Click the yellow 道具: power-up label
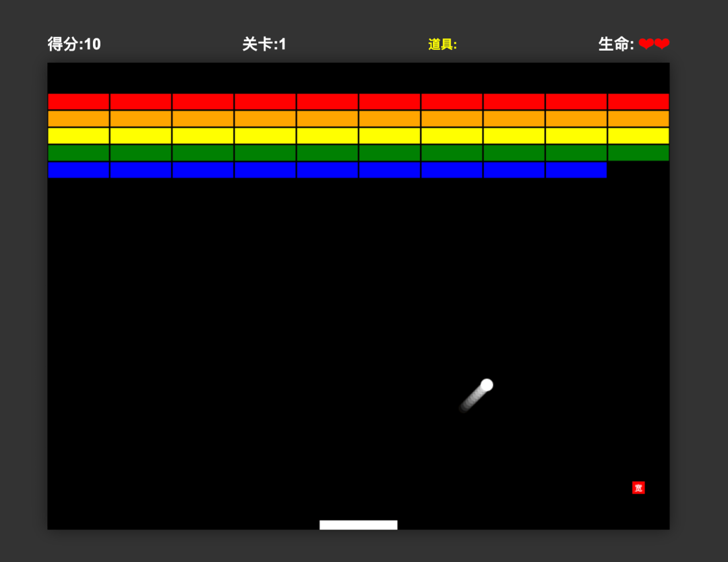Image resolution: width=728 pixels, height=562 pixels. pyautogui.click(x=442, y=45)
